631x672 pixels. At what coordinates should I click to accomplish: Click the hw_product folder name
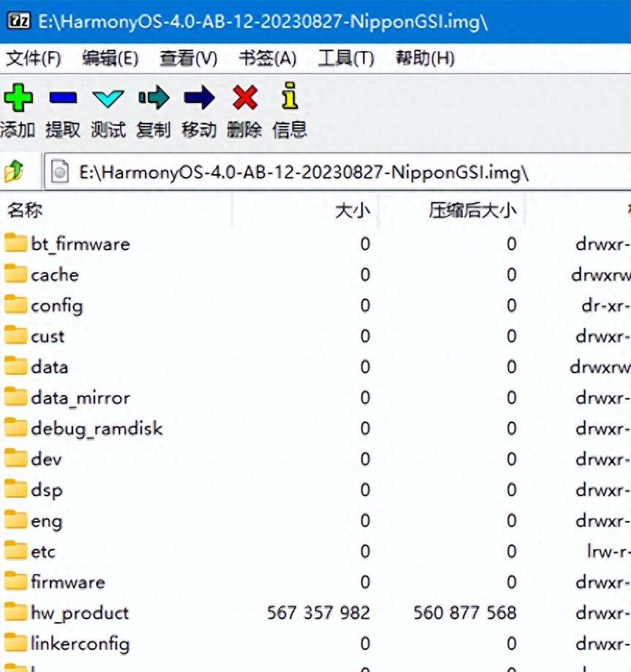click(80, 613)
